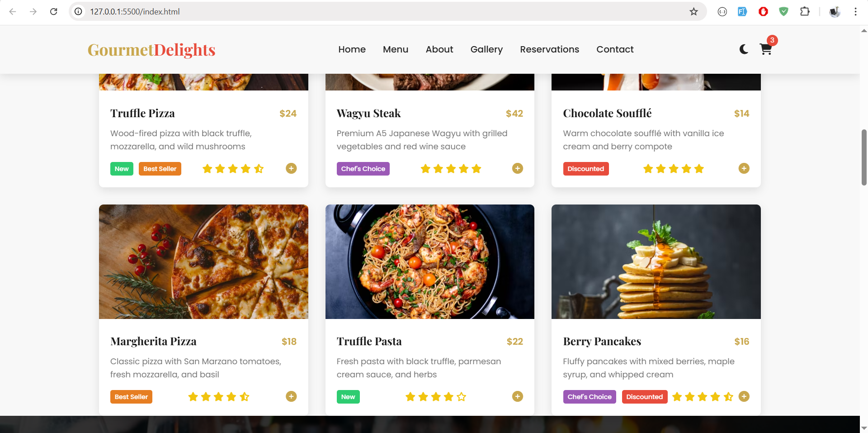Image resolution: width=868 pixels, height=433 pixels.
Task: Add Berry Pancakes with the plus icon
Action: click(744, 396)
